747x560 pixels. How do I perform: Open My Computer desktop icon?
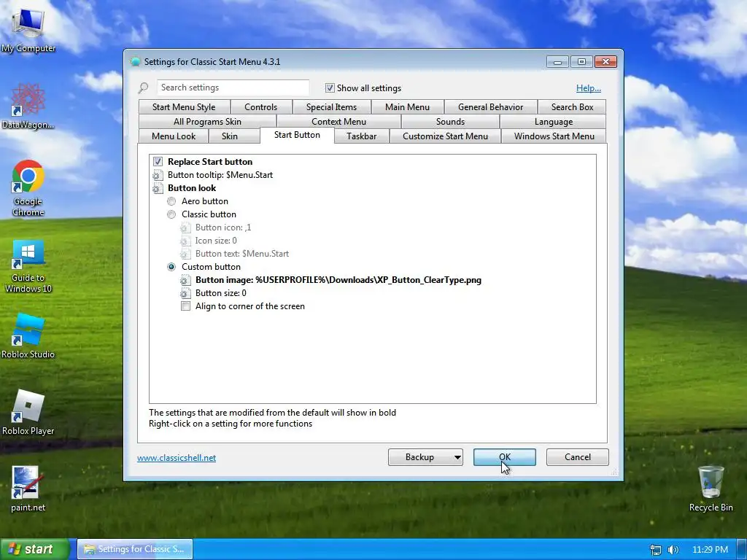click(28, 28)
